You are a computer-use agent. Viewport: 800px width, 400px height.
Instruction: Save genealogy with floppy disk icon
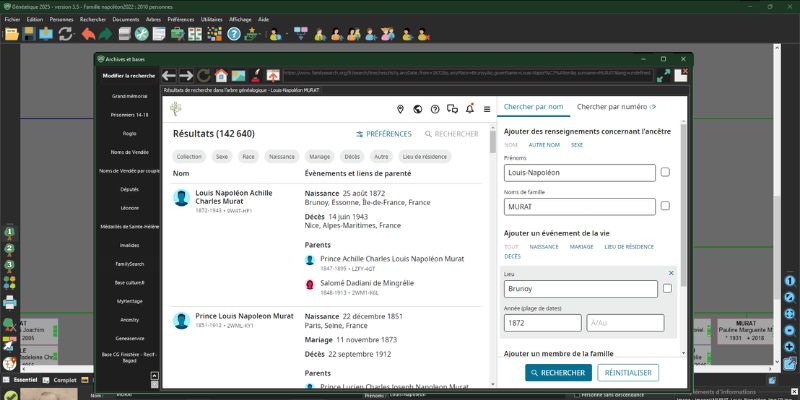tap(30, 34)
